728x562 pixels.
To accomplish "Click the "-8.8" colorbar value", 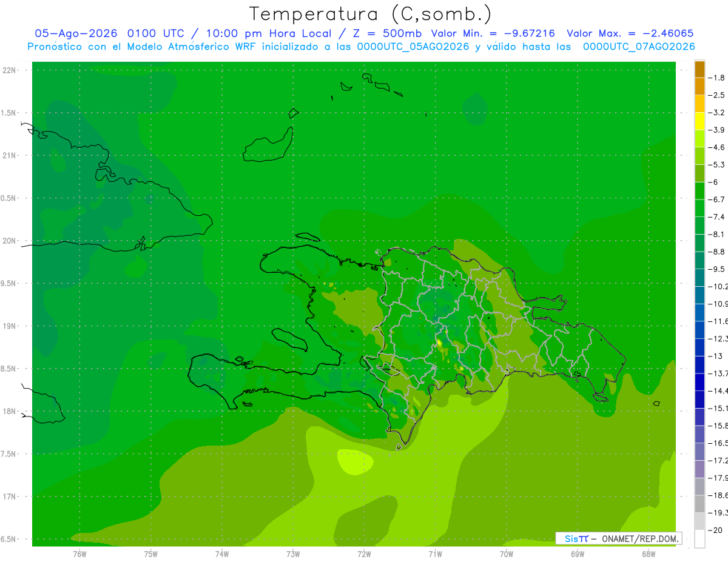I will tap(716, 252).
